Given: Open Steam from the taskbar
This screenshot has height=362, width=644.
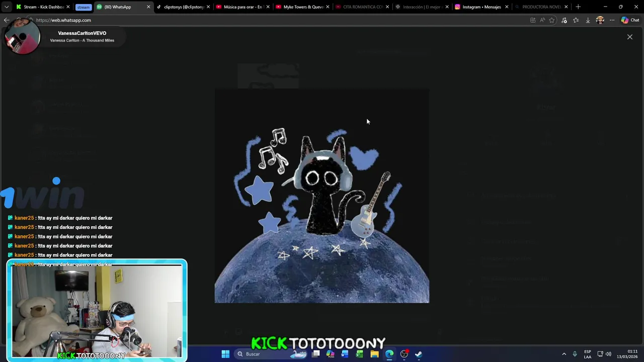Looking at the screenshot, I should 419,354.
